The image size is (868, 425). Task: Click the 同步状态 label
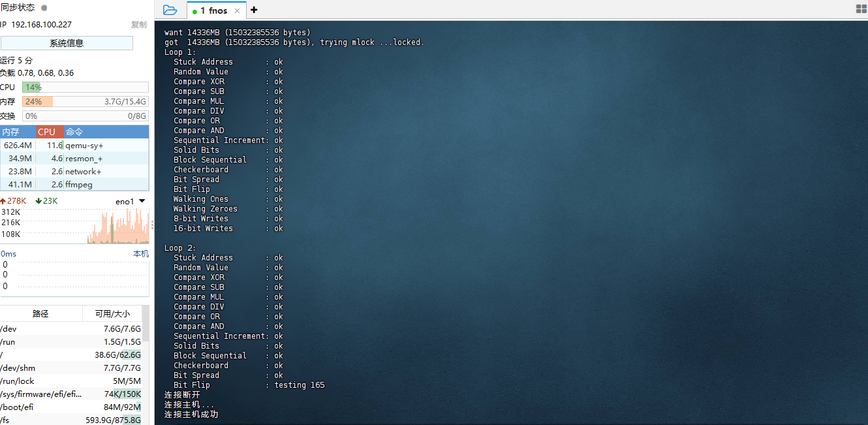18,8
